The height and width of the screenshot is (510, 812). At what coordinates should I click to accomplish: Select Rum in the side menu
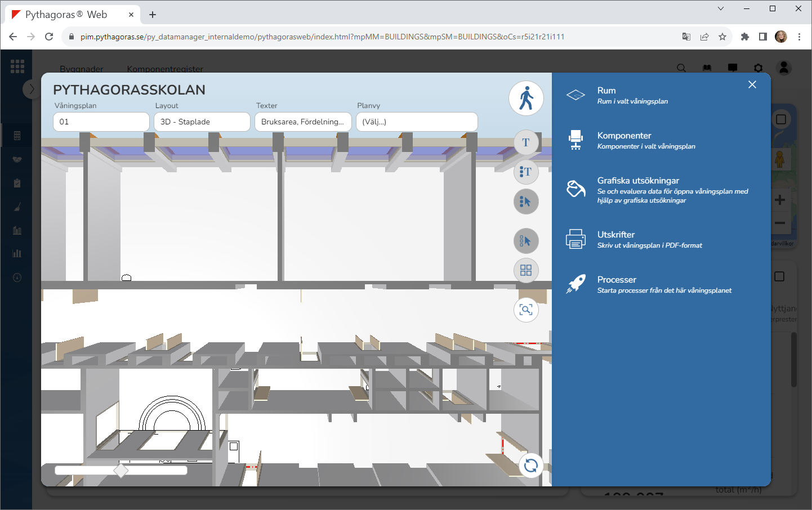coord(606,91)
